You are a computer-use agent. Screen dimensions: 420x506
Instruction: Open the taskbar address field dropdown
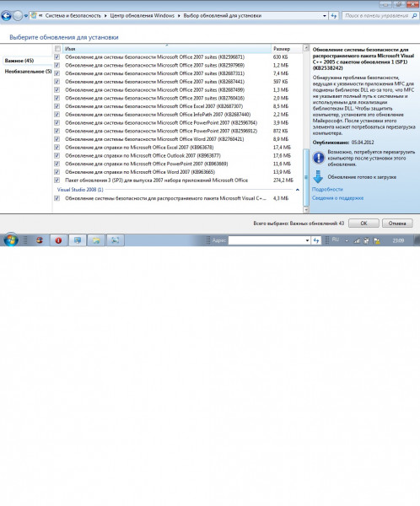307,240
